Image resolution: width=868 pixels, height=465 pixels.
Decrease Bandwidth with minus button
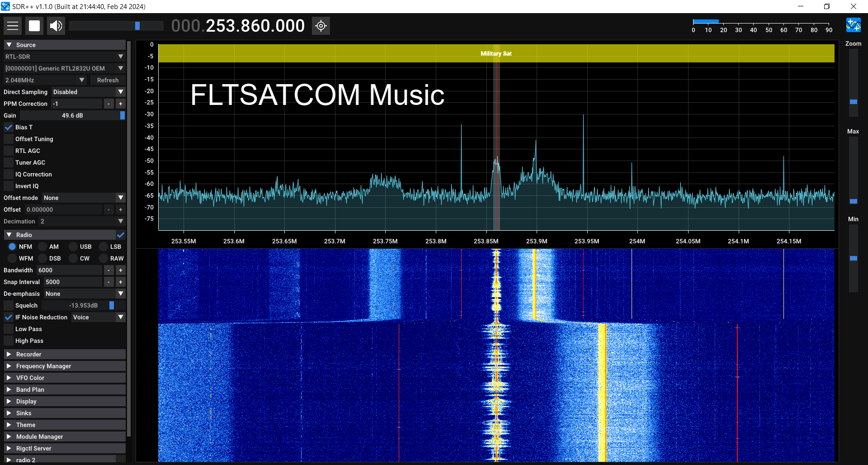[x=108, y=270]
